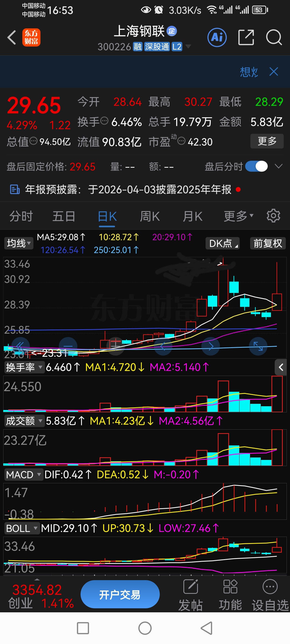This screenshot has height=644, width=290.
Task: Switch to the 五日 tab
Action: (x=64, y=216)
